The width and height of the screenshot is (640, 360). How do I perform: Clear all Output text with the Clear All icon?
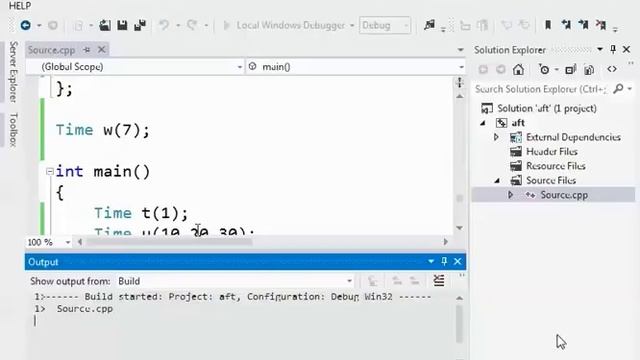(439, 281)
